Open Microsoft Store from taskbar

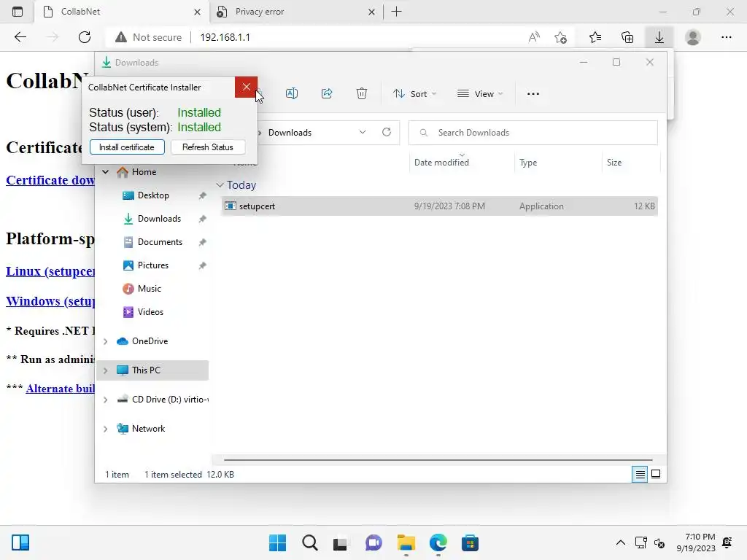click(470, 542)
